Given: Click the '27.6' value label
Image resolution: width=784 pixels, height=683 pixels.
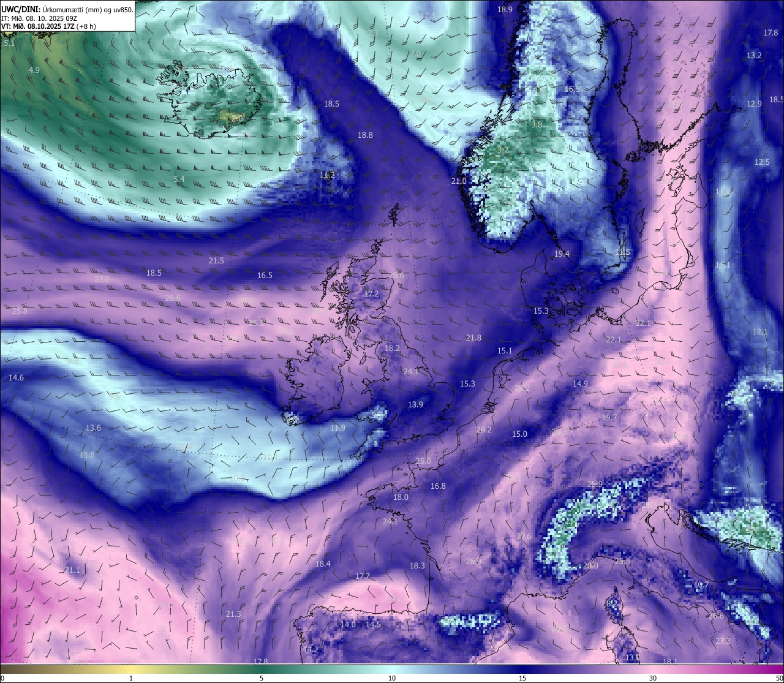Looking at the screenshot, I should tap(524, 537).
